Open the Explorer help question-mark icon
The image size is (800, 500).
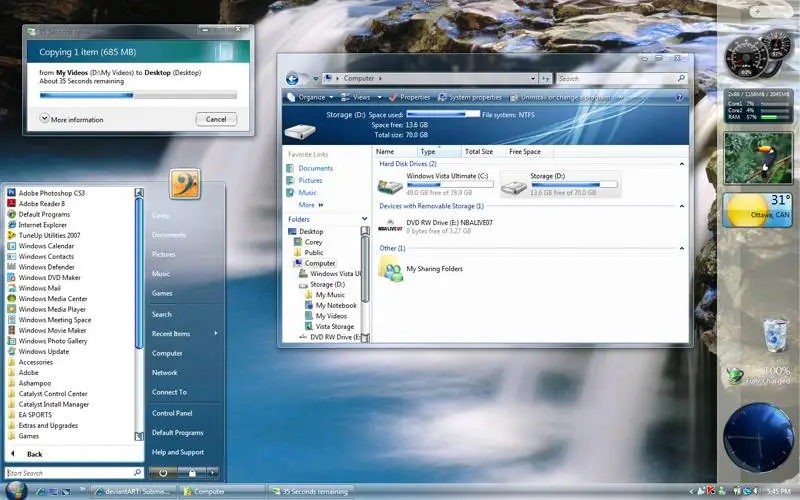[x=680, y=97]
